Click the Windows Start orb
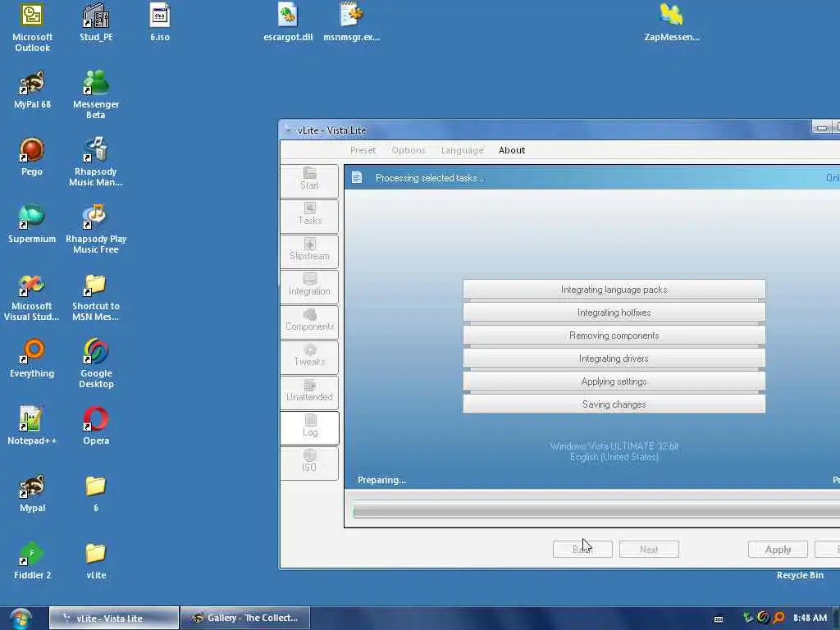 click(x=21, y=619)
